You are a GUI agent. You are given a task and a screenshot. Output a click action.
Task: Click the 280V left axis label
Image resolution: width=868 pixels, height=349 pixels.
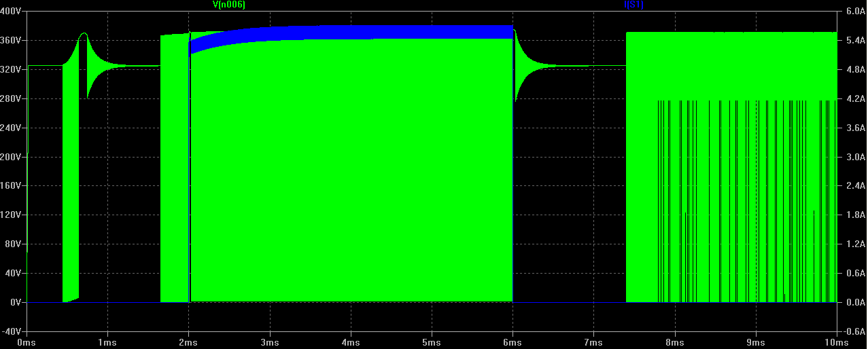point(12,98)
